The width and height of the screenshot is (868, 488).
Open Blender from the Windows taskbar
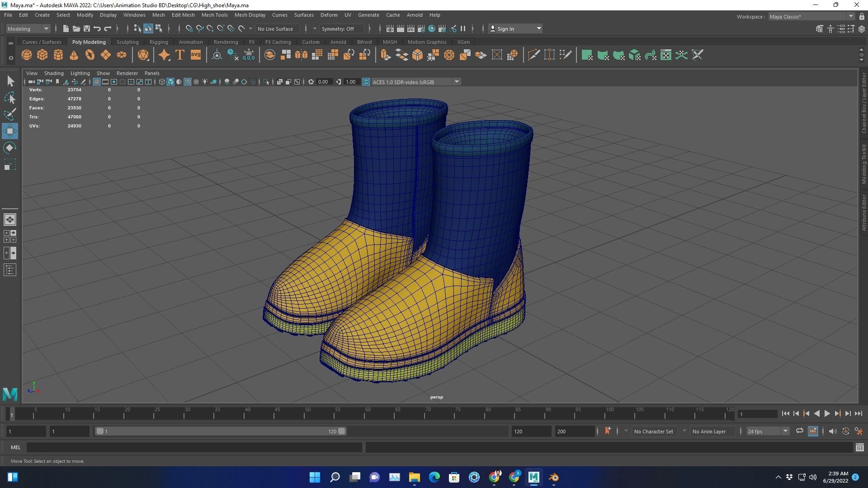click(554, 477)
